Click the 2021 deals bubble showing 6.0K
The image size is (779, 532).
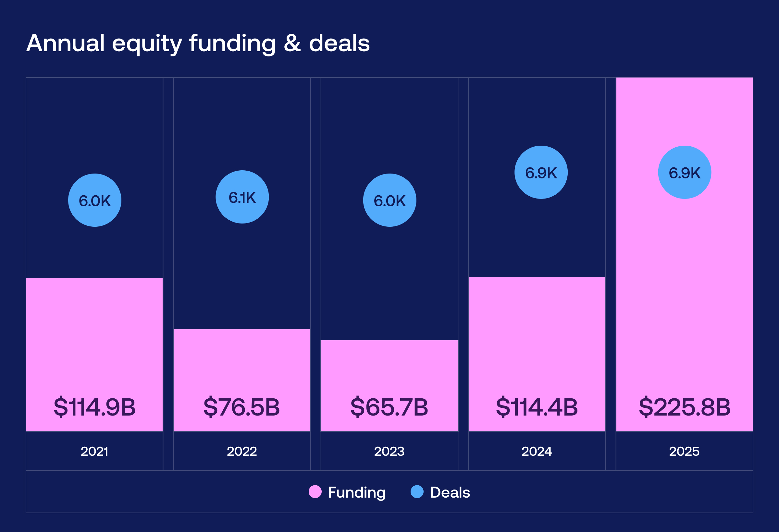94,200
